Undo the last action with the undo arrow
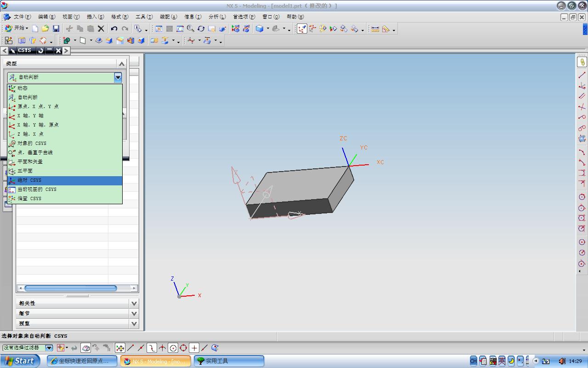Screen dimensions: 588x368 tap(114, 29)
